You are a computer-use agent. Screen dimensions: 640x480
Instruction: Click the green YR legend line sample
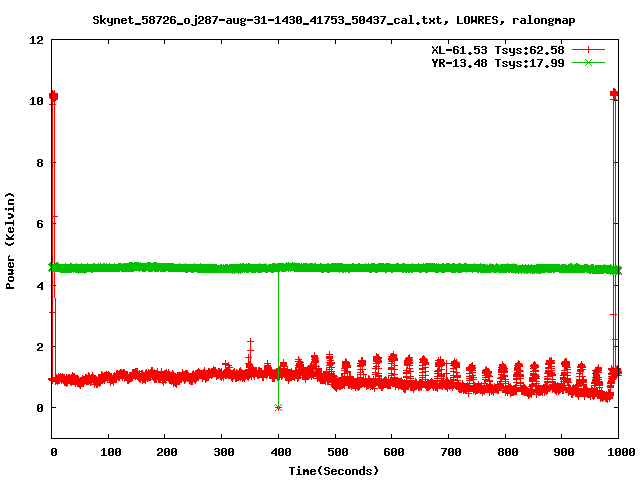pyautogui.click(x=588, y=63)
